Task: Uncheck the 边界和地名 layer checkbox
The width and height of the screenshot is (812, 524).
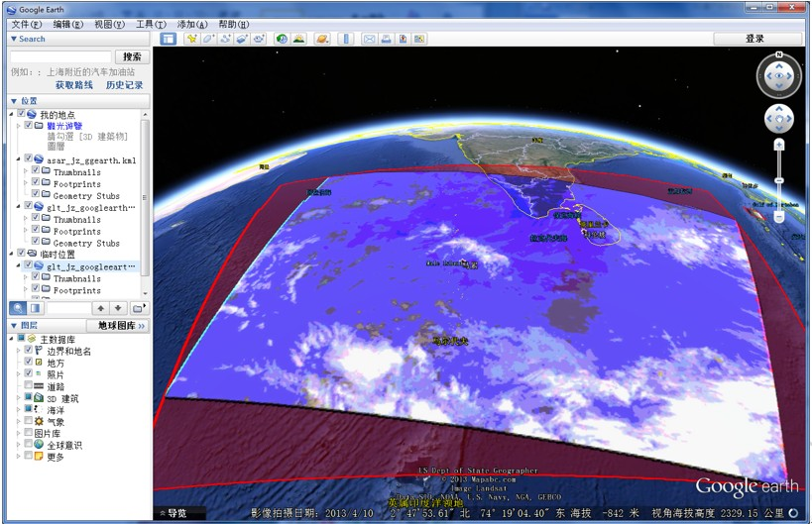Action: [x=29, y=350]
